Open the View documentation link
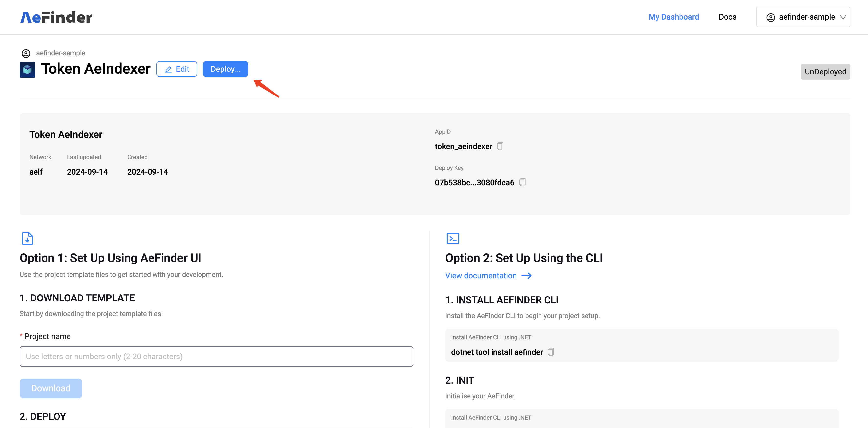The height and width of the screenshot is (428, 868). click(x=481, y=276)
